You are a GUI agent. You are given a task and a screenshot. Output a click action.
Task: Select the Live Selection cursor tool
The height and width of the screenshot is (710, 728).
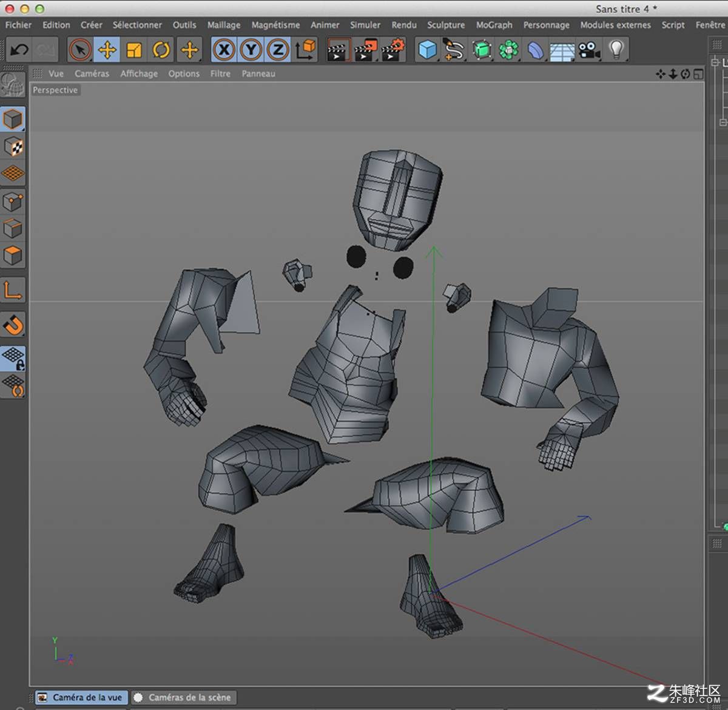point(80,50)
